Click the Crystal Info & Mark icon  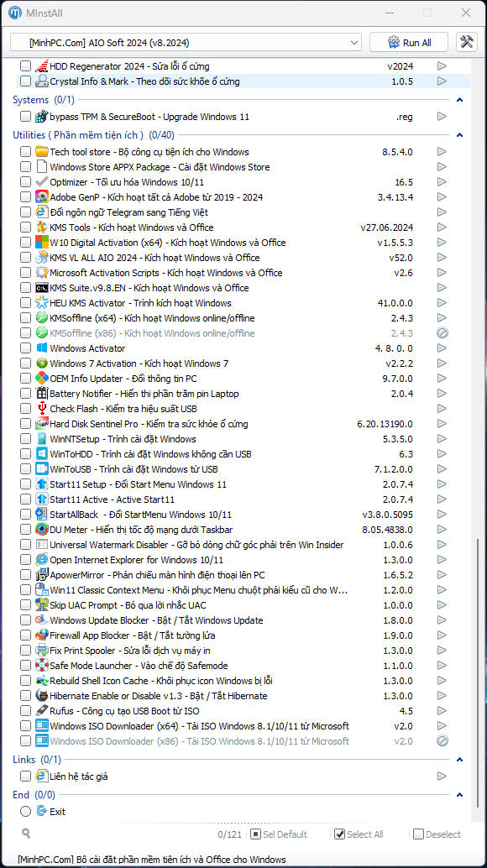41,81
